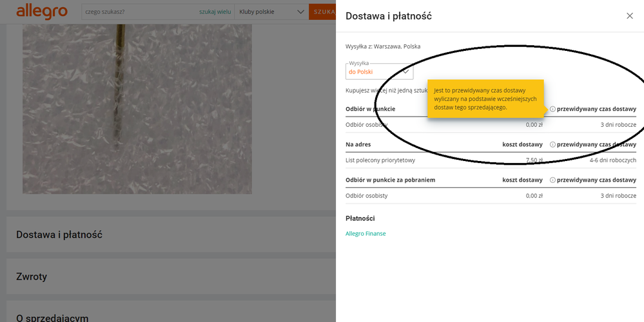Viewport: 644px width, 322px height.
Task: Click info icon in Odbiór w punkcie za pobraniem header
Action: tap(552, 180)
